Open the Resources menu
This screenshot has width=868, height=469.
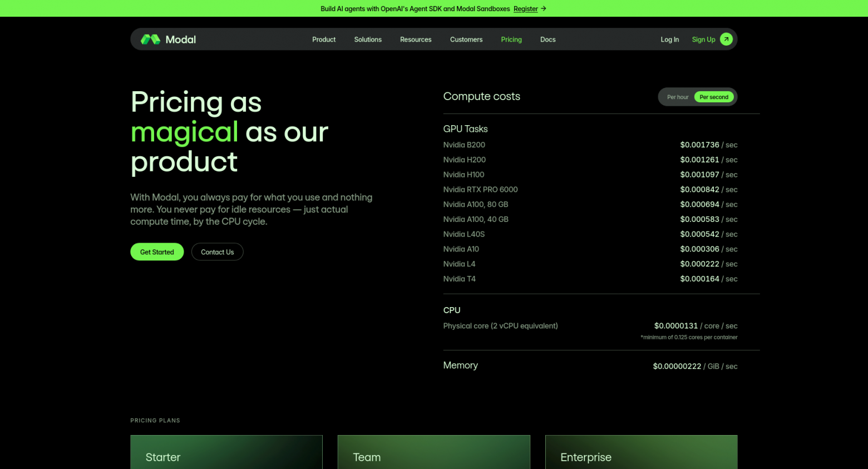pos(416,40)
